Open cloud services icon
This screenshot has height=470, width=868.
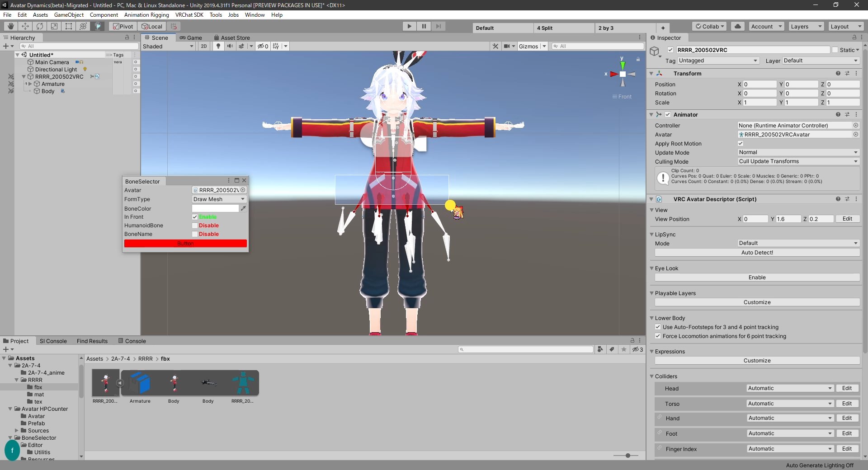[x=738, y=26]
